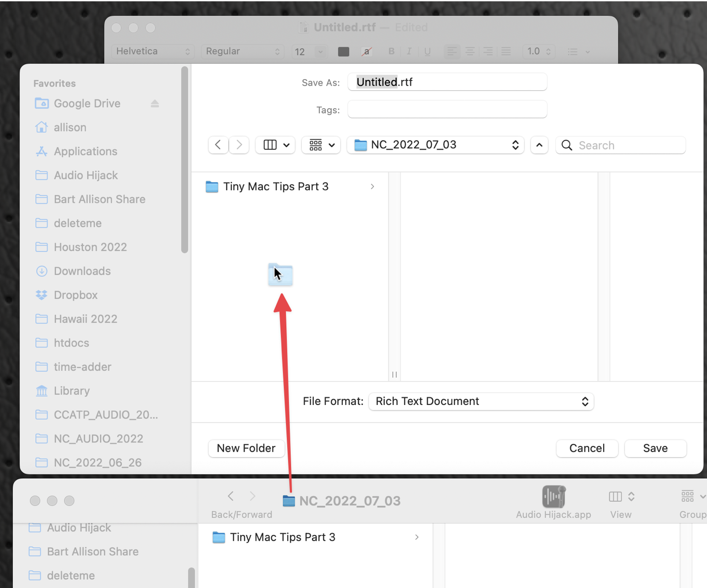Click the Tags input field
Screen dimensions: 707x588
point(447,110)
